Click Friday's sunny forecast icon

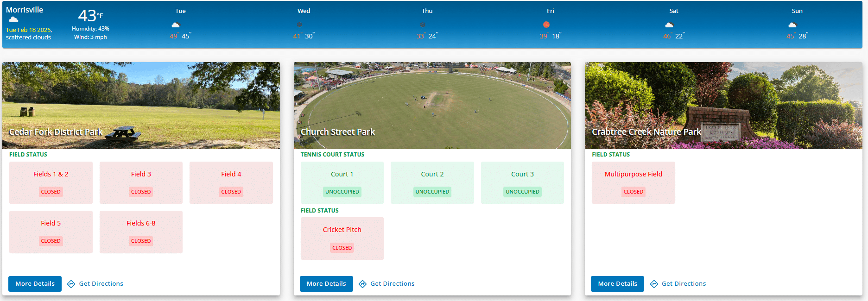[546, 25]
